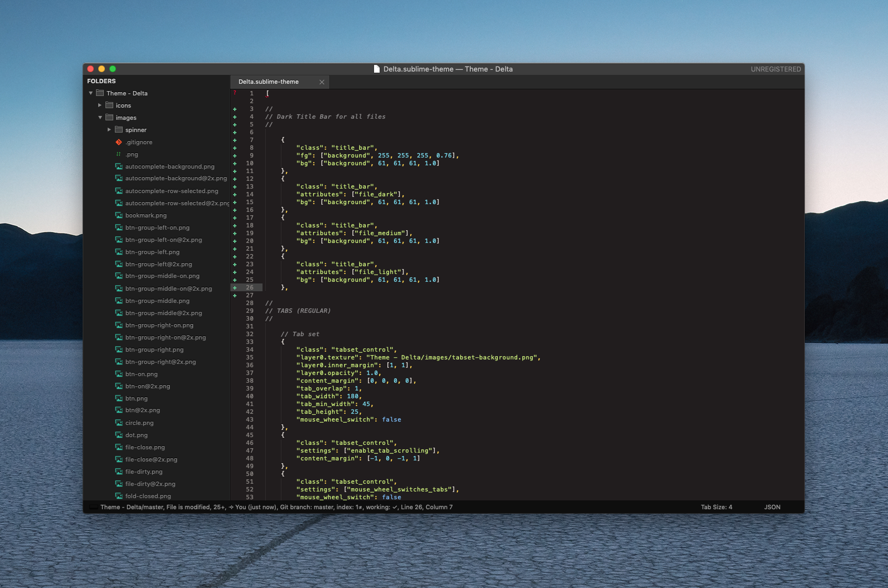Click the autocomplete-row-selected.png image icon
888x588 pixels.
click(x=119, y=191)
